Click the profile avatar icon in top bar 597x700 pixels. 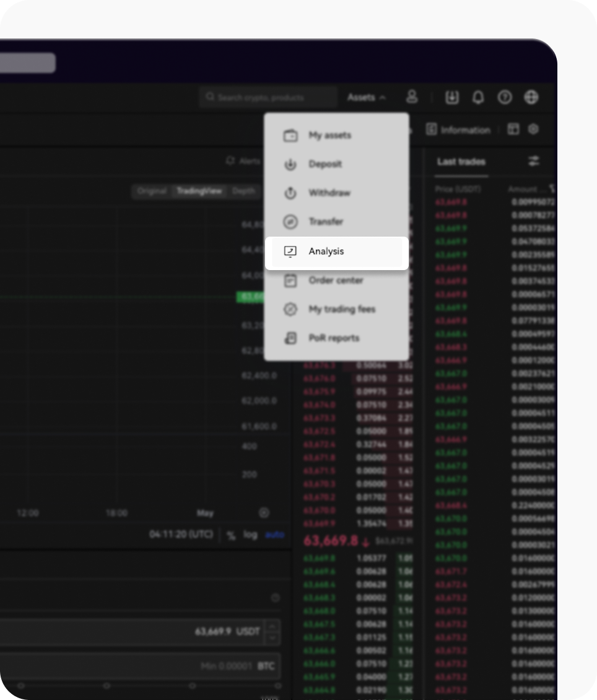tap(412, 97)
